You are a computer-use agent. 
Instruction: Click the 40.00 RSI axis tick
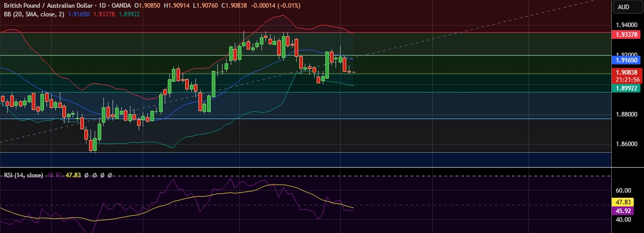625,220
